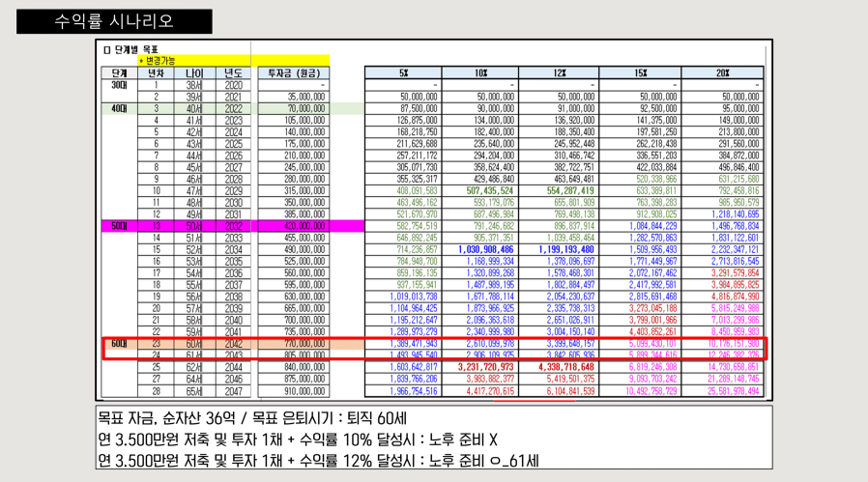Viewport: 868px width, 482px height.
Task: Click the magenta 50대 stage label
Action: (x=119, y=226)
